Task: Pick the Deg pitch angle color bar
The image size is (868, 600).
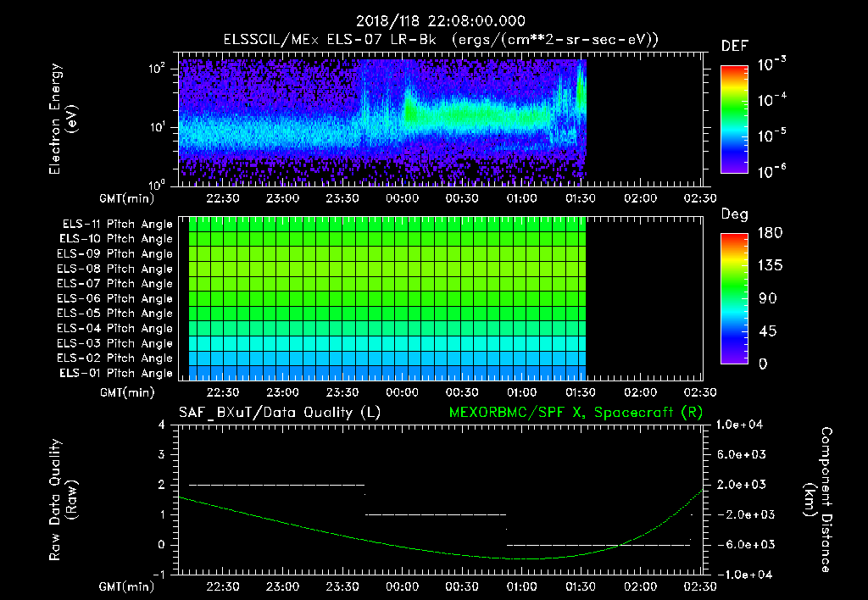Action: tap(735, 298)
